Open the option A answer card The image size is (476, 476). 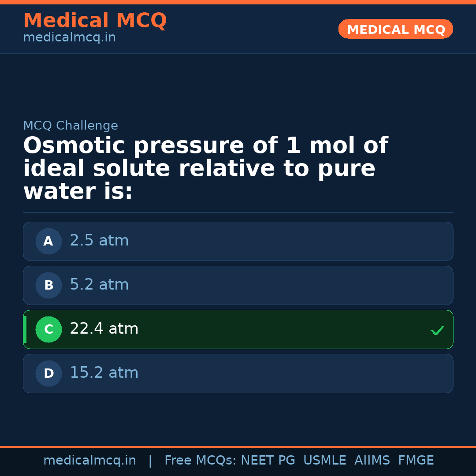[x=238, y=241]
